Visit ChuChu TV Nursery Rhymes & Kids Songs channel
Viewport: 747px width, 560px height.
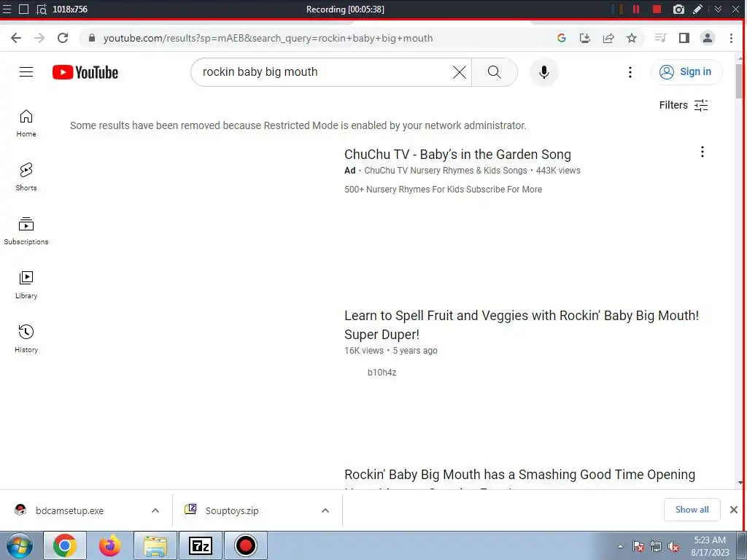446,171
